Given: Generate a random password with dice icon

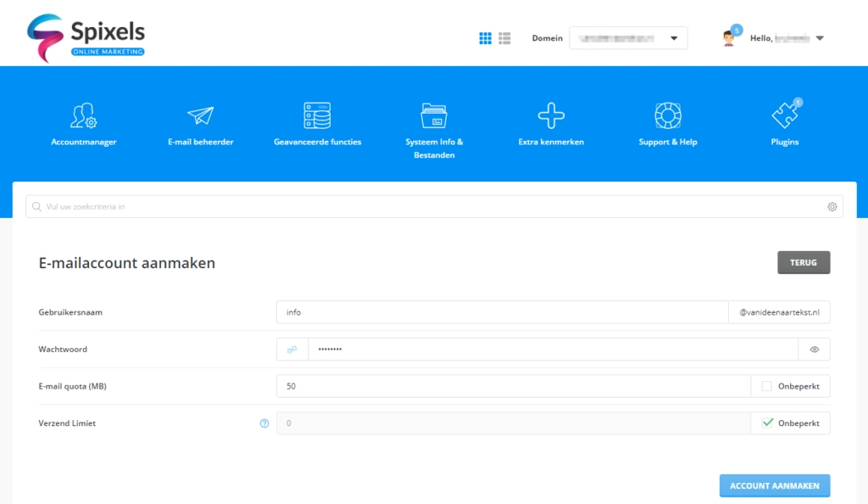Looking at the screenshot, I should [x=292, y=350].
